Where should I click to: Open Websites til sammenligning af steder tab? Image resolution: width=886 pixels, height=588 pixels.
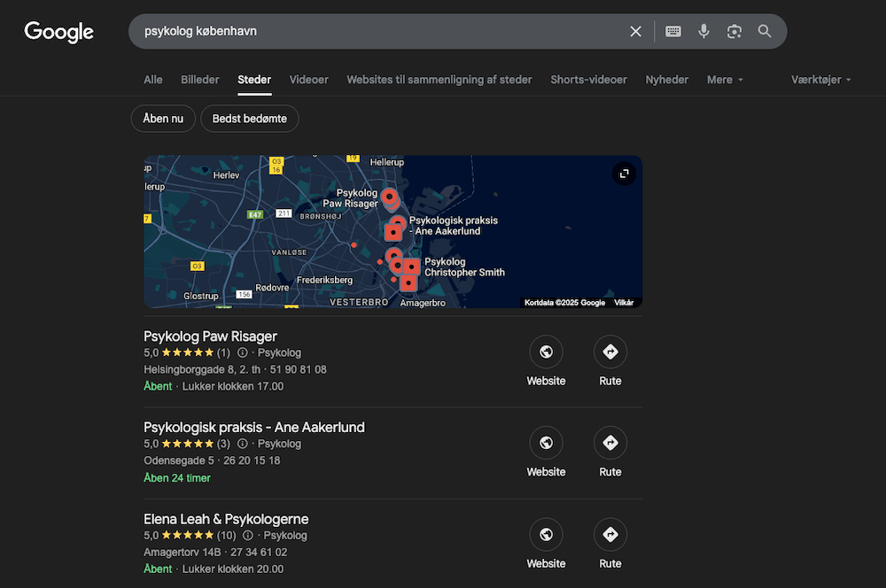(439, 80)
